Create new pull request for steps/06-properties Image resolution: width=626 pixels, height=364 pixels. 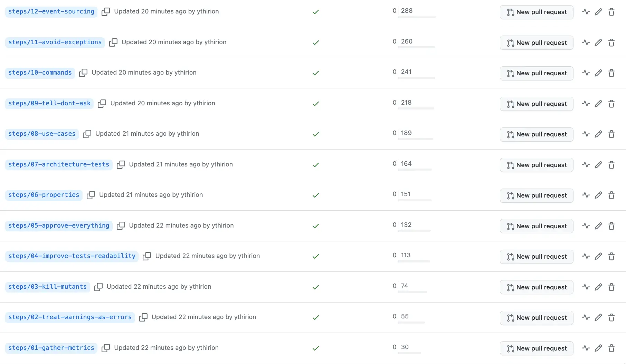pos(536,195)
